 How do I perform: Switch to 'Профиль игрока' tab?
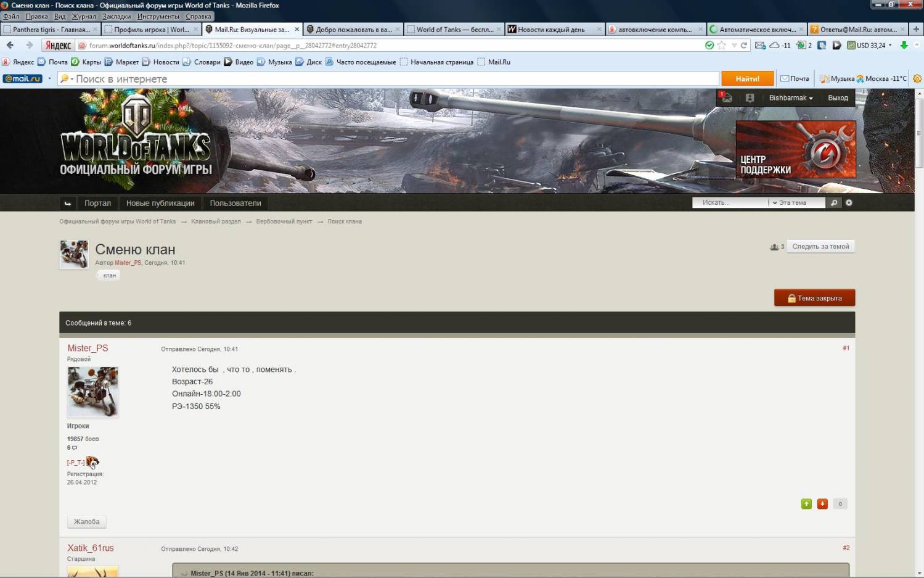click(x=151, y=29)
